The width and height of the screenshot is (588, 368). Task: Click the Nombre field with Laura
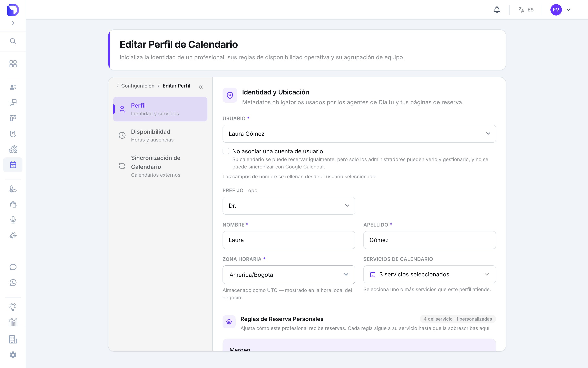point(289,240)
